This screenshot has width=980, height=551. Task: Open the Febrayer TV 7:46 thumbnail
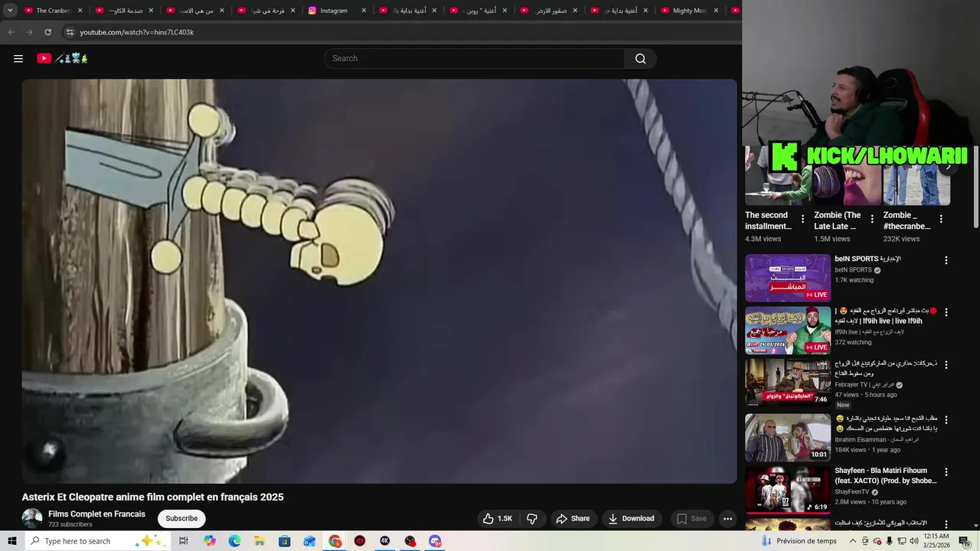tap(788, 383)
